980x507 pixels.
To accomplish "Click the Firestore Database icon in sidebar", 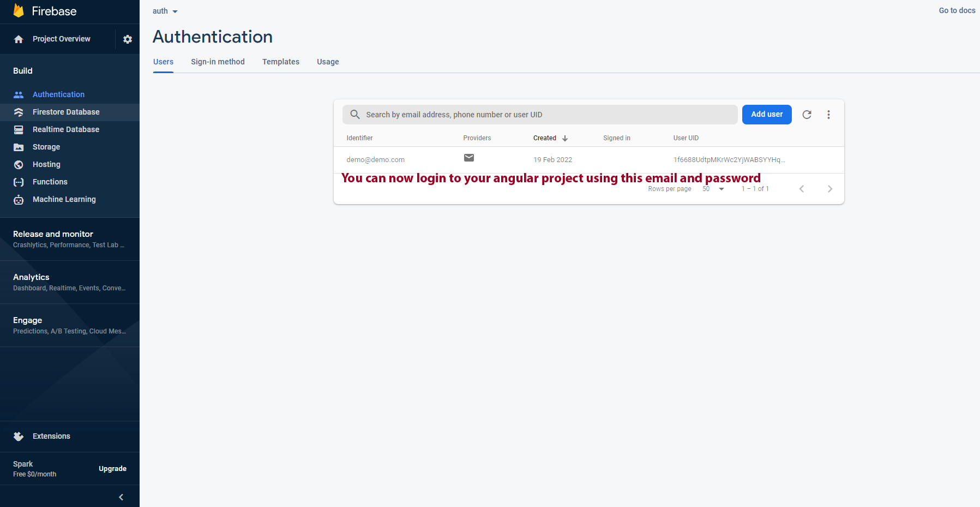I will (19, 112).
